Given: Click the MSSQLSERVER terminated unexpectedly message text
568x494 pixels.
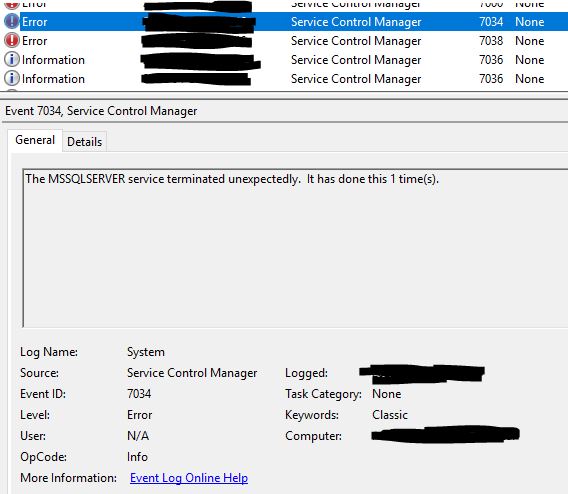Looking at the screenshot, I should click(x=232, y=179).
